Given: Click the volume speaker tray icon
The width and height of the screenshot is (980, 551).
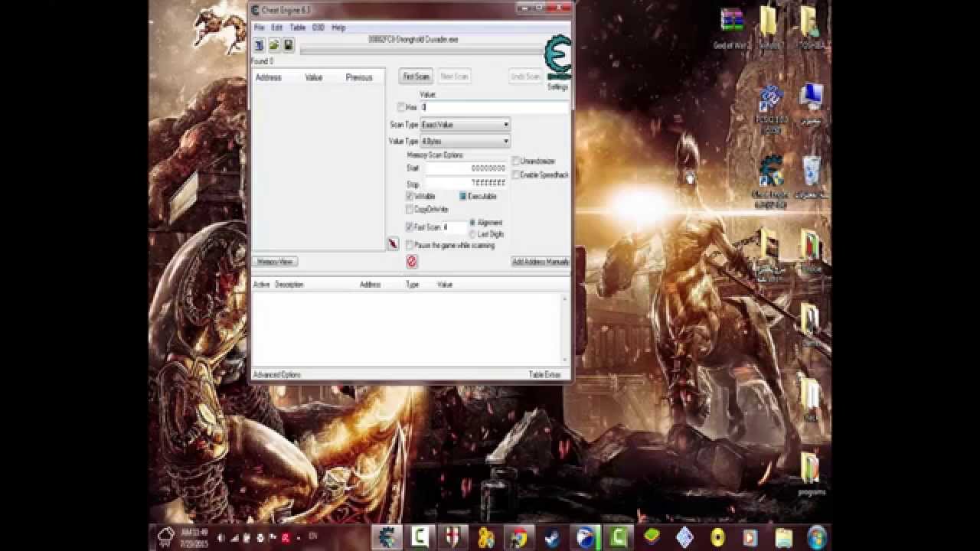Looking at the screenshot, I should (222, 538).
